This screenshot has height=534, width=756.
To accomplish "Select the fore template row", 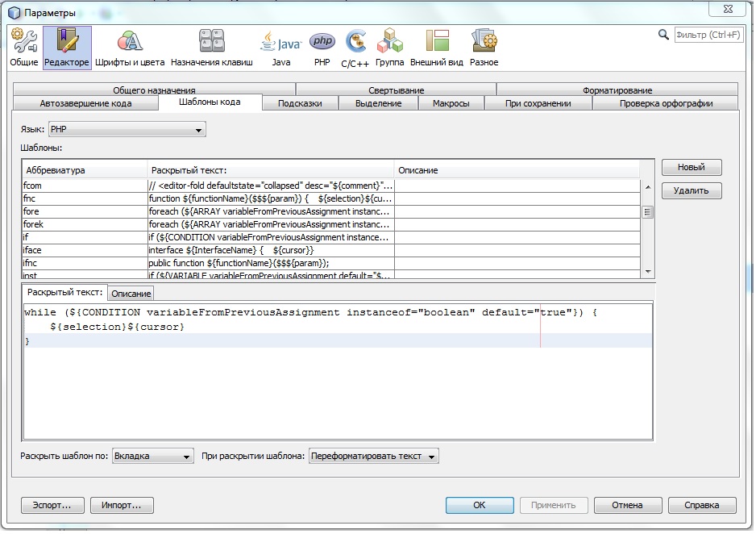I will [x=331, y=211].
